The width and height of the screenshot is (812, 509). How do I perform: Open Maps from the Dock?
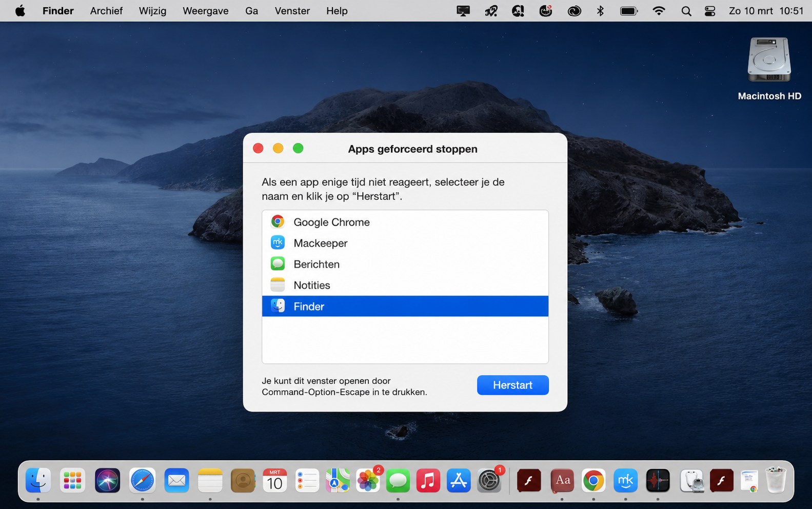coord(338,481)
